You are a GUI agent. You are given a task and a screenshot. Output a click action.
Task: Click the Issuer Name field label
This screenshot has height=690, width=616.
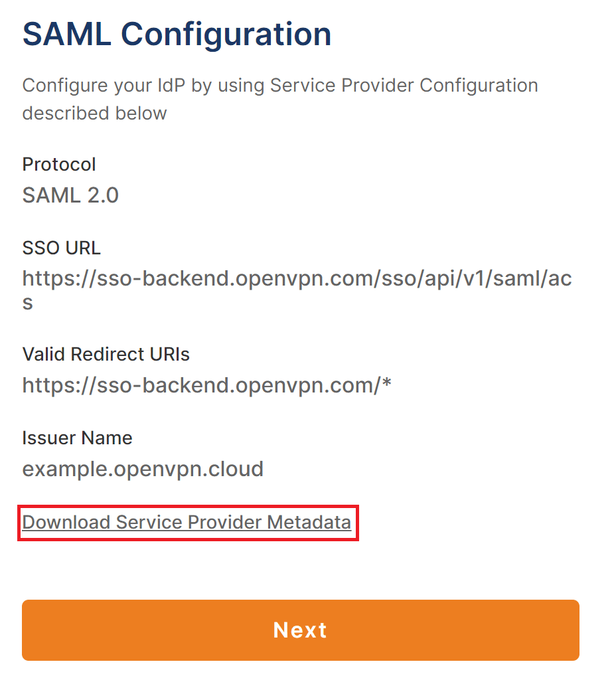[77, 438]
